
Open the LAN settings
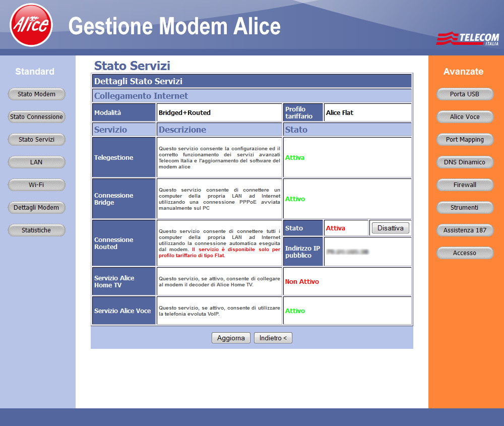pyautogui.click(x=36, y=162)
